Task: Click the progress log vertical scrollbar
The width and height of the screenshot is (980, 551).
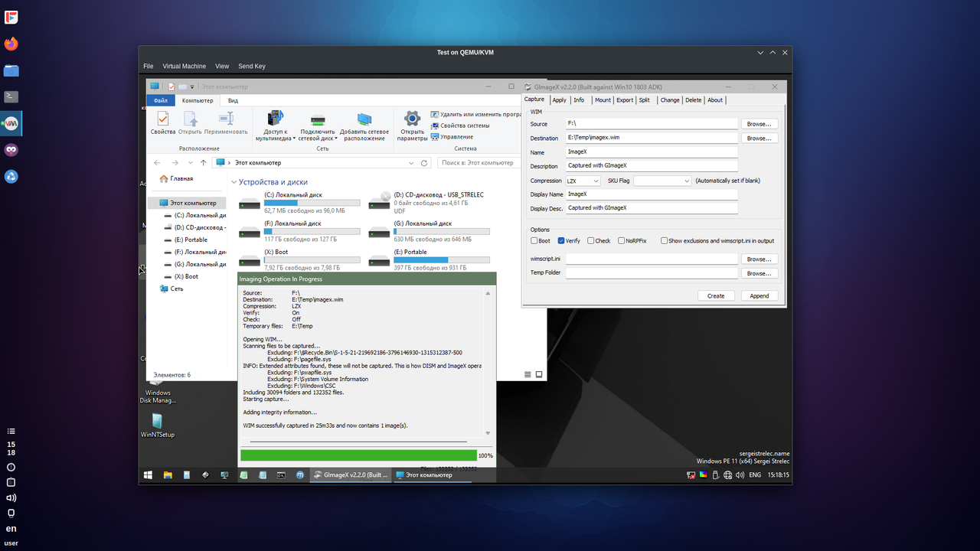Action: tap(488, 363)
